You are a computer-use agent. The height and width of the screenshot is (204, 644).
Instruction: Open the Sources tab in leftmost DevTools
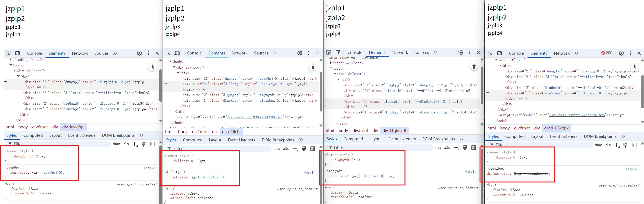(x=101, y=53)
